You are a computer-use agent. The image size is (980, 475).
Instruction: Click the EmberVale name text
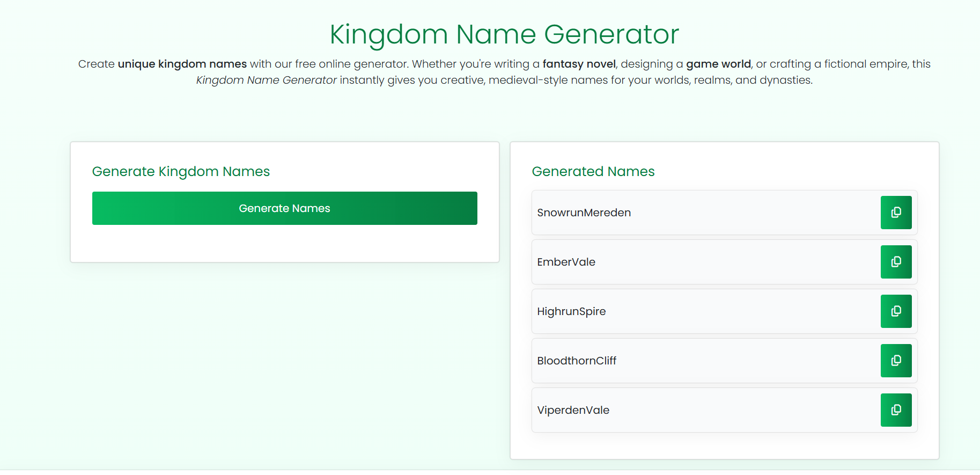[x=566, y=262]
